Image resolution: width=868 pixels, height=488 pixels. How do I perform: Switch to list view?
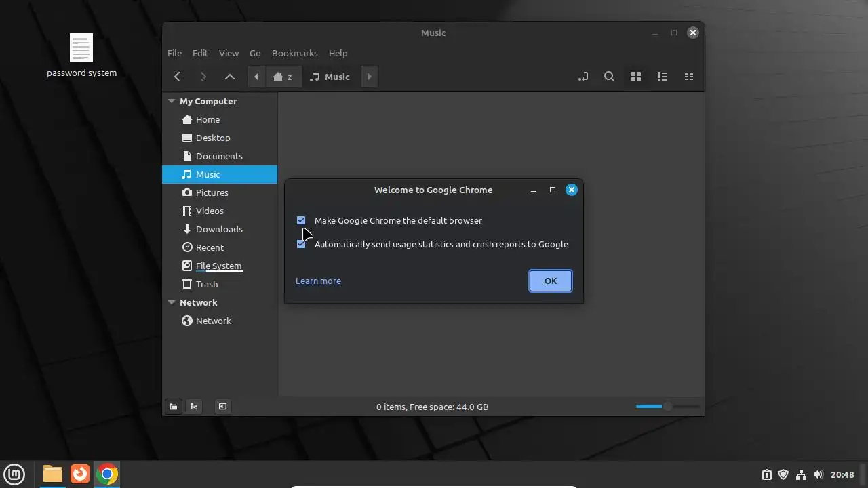click(663, 77)
